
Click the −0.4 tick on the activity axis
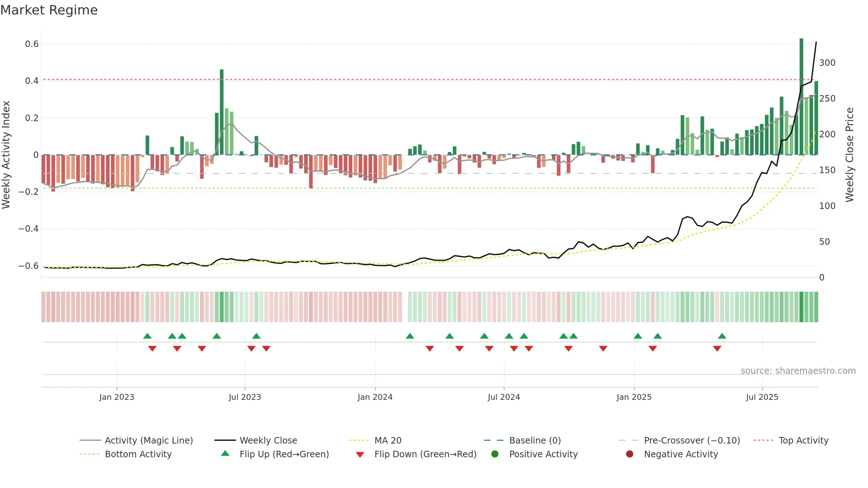click(x=29, y=228)
